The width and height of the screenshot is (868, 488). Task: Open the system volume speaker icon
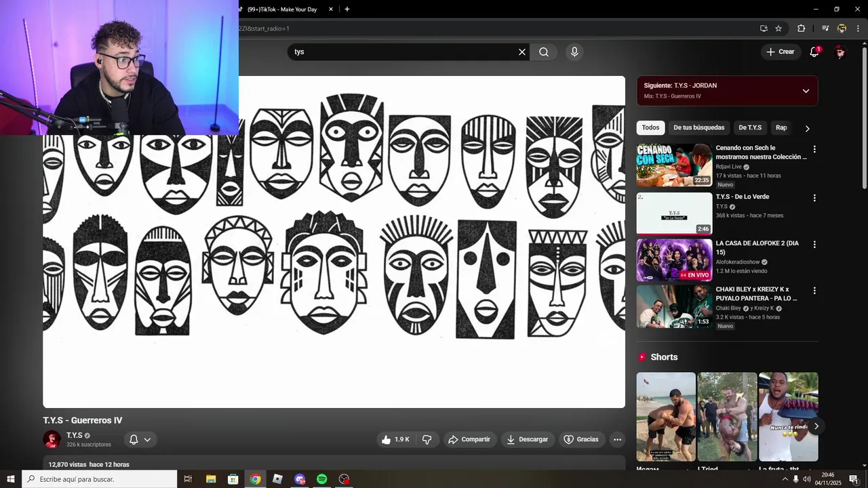(x=807, y=479)
